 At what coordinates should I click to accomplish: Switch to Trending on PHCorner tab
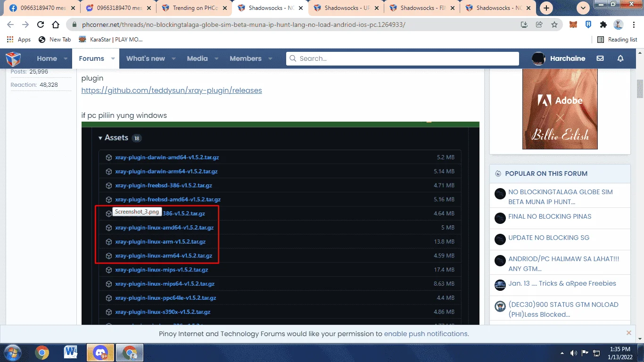tap(194, 8)
